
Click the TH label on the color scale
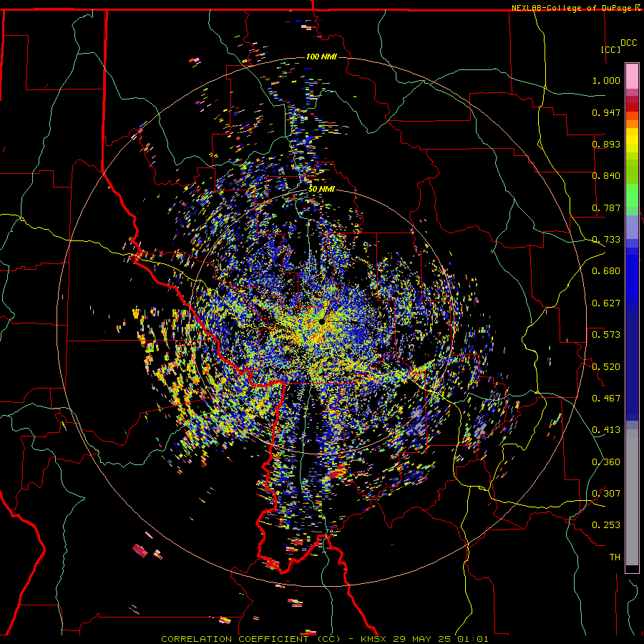[x=615, y=557]
